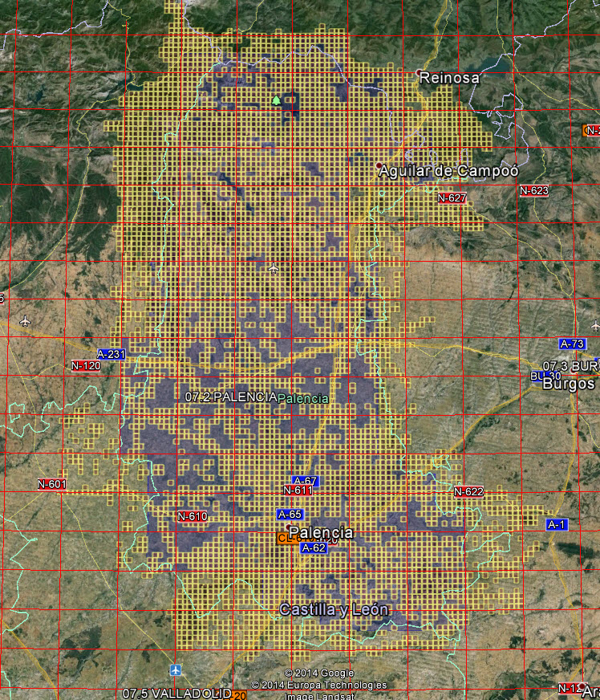The image size is (600, 700).
Task: Click the N-610 road shield
Action: click(x=193, y=516)
